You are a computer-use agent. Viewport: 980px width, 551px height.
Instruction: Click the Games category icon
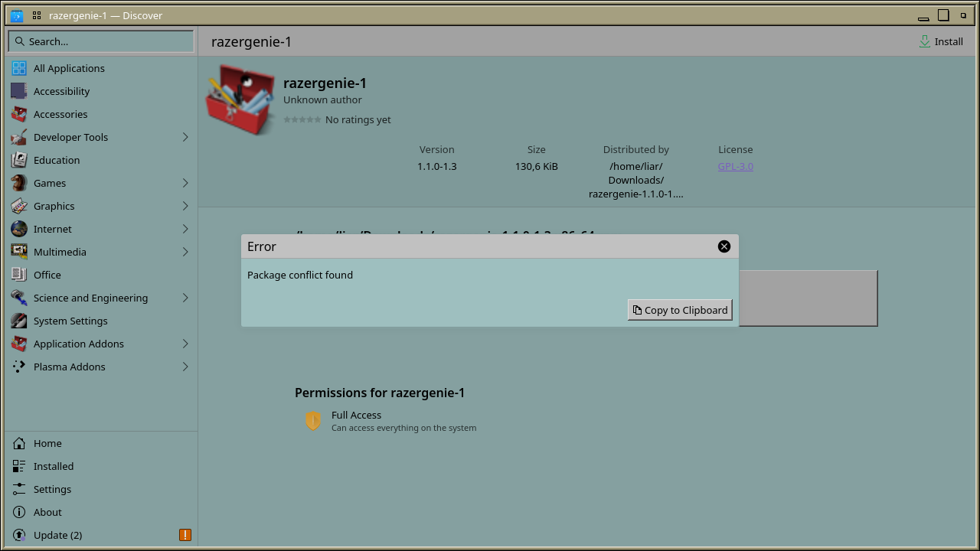click(19, 183)
